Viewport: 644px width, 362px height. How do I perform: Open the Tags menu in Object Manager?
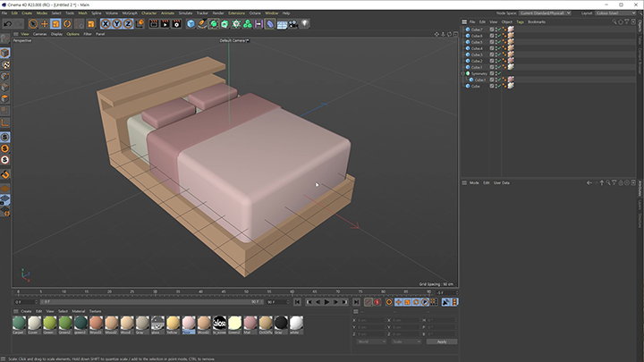[520, 21]
